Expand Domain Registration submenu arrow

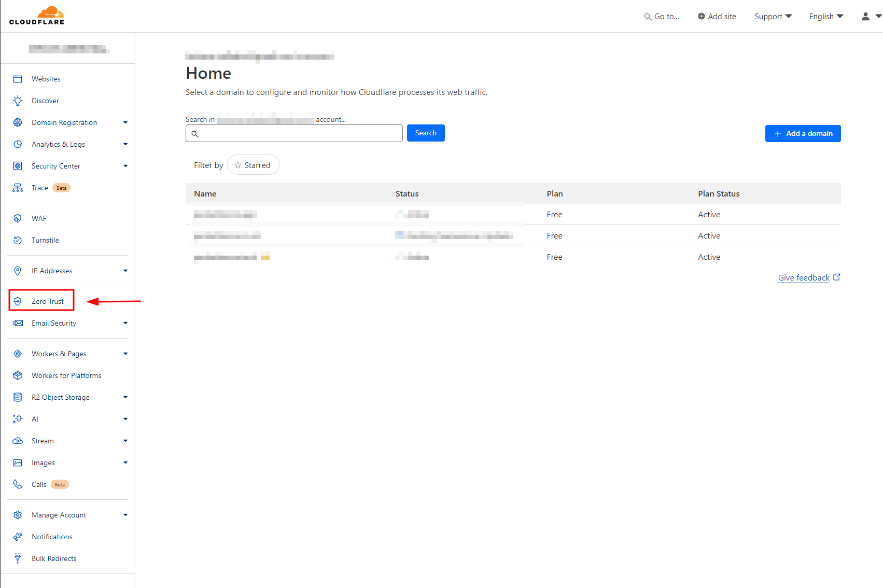[x=125, y=122]
